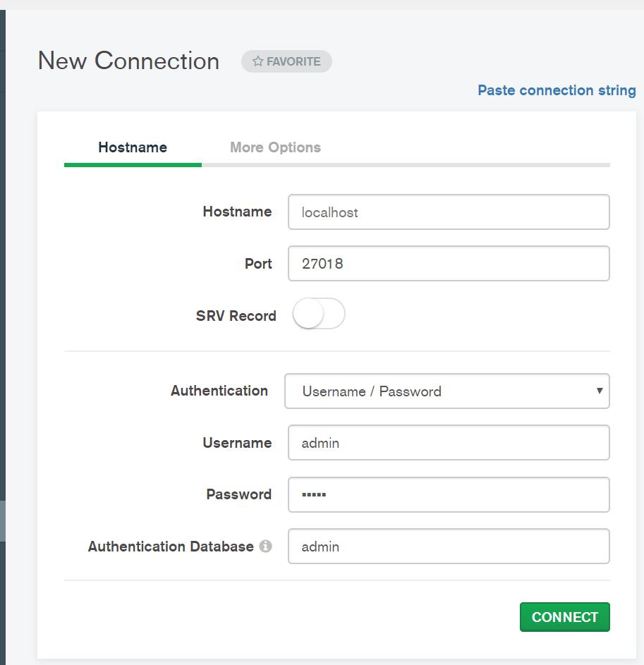Click the New Connection heading
This screenshot has width=644, height=665.
click(128, 60)
